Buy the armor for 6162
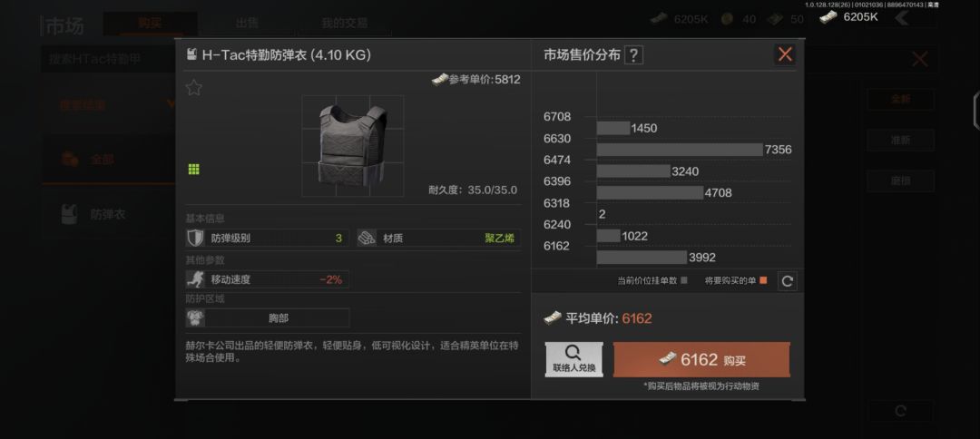Image resolution: width=980 pixels, height=439 pixels. (x=701, y=360)
